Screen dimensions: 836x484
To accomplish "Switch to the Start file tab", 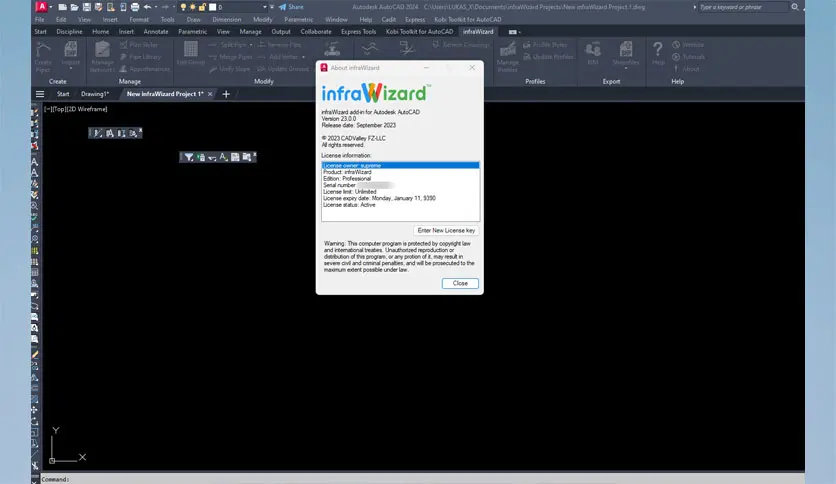I will pyautogui.click(x=63, y=94).
